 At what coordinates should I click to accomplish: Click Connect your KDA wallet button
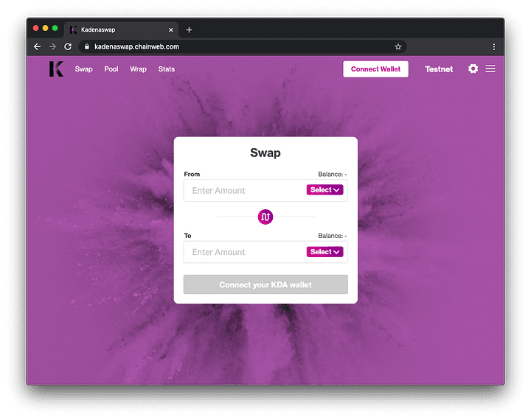click(x=265, y=284)
